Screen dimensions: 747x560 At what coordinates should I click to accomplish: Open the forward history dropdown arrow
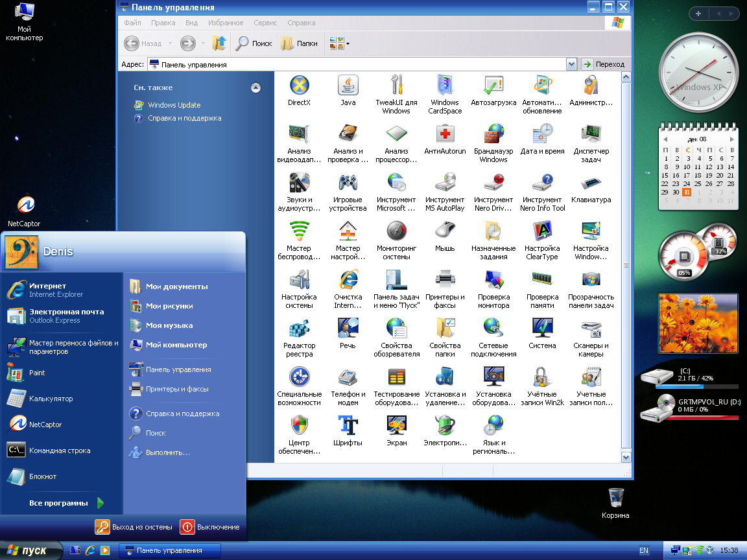click(x=203, y=43)
